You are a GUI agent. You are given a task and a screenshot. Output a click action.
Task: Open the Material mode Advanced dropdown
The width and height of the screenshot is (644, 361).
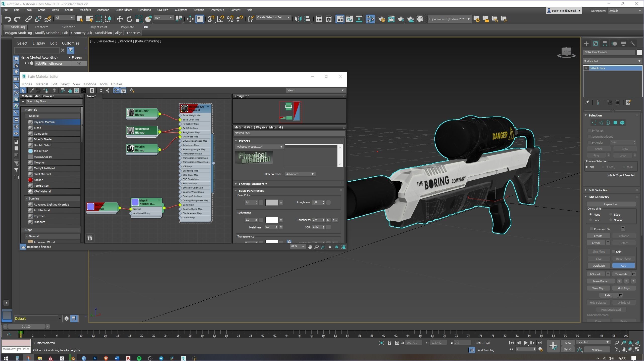300,174
